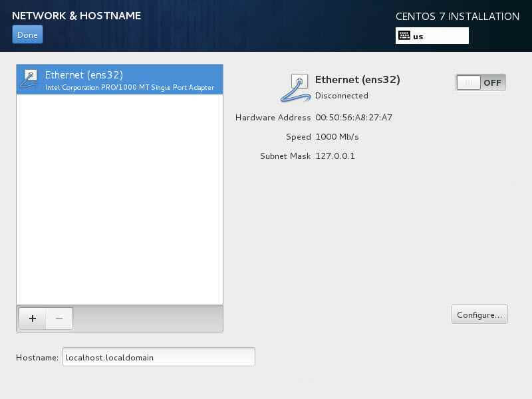Screen dimensions: 532x399
Task: Select the Ethernet (ens32) list entry
Action: (120, 79)
